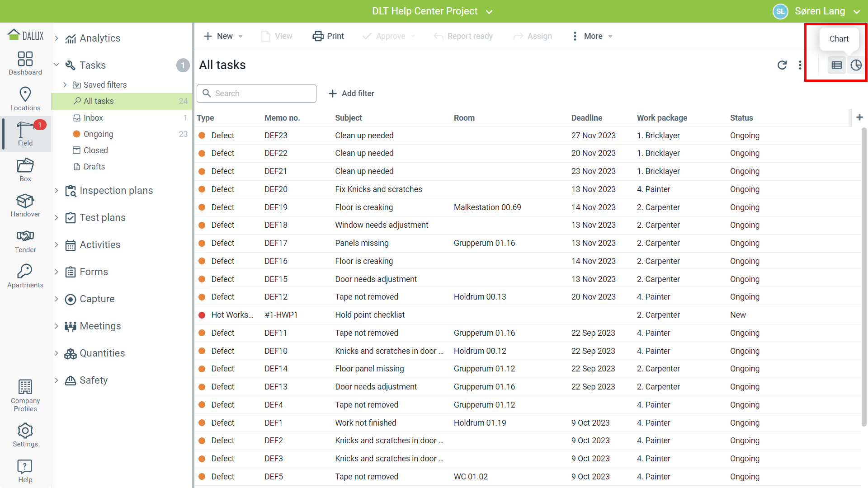Open the DLT Help Center Project dropdown
The height and width of the screenshot is (488, 868).
(x=432, y=11)
